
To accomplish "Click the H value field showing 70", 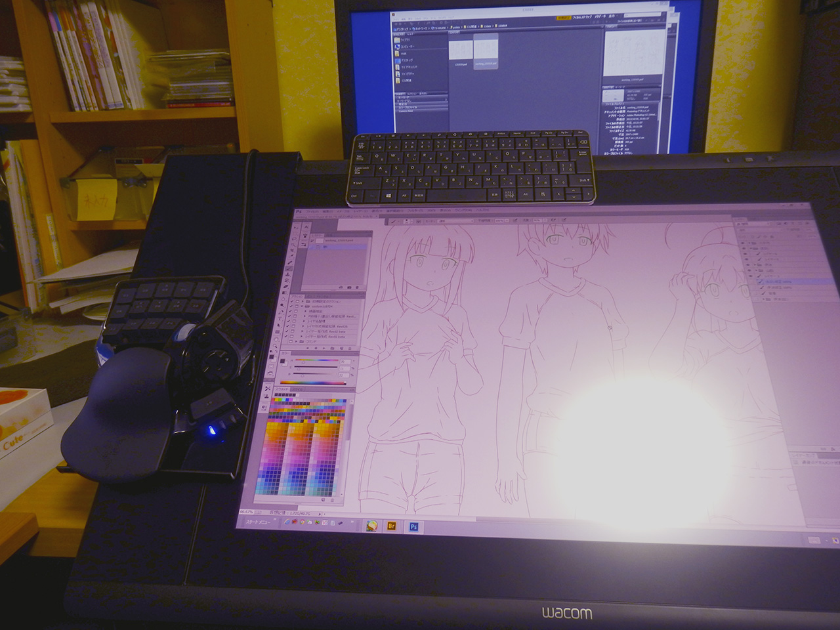I will [345, 362].
